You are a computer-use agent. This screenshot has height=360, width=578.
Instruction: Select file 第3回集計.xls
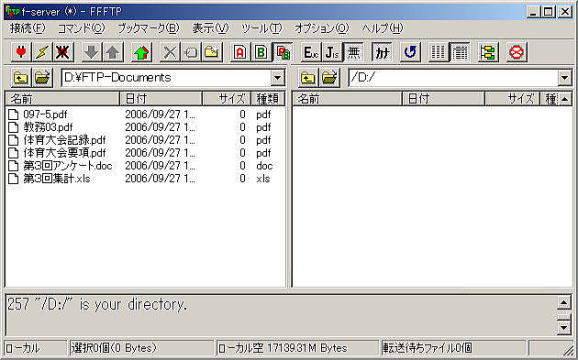(56, 178)
